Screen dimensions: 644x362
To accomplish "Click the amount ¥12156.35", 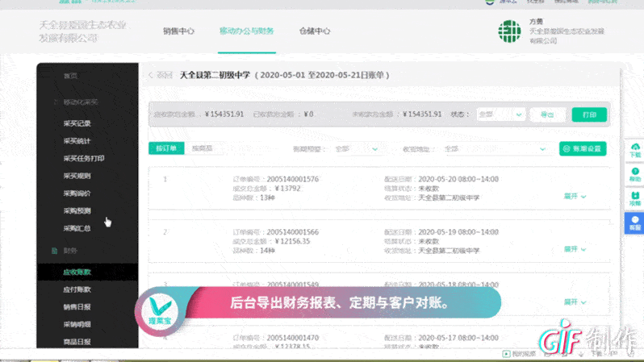I will pos(292,241).
